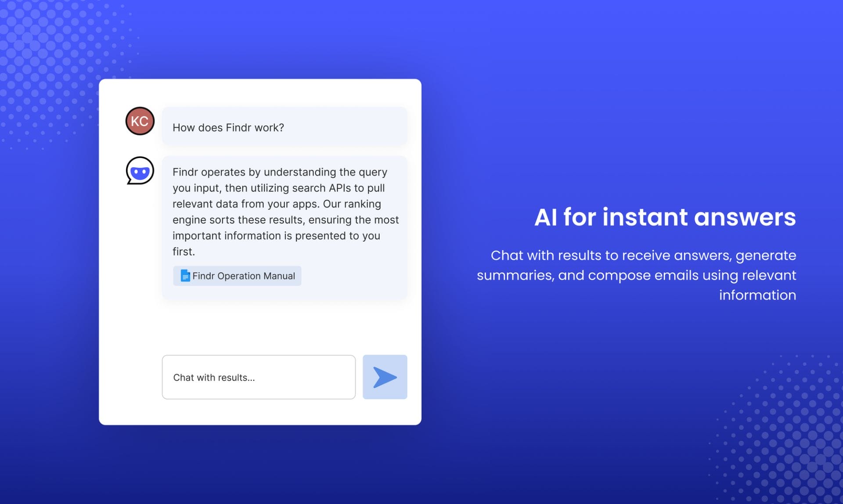Viewport: 843px width, 504px height.
Task: Click the blue document icon in source chip
Action: point(185,276)
